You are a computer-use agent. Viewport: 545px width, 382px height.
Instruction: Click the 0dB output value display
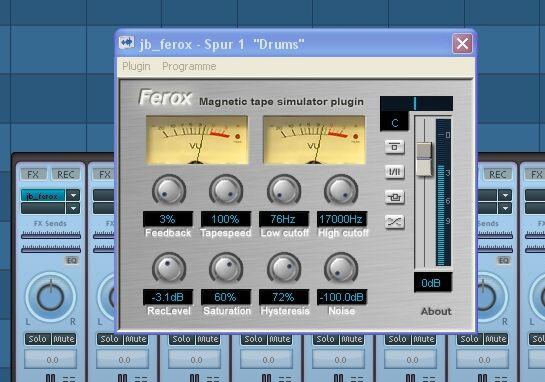pos(433,283)
